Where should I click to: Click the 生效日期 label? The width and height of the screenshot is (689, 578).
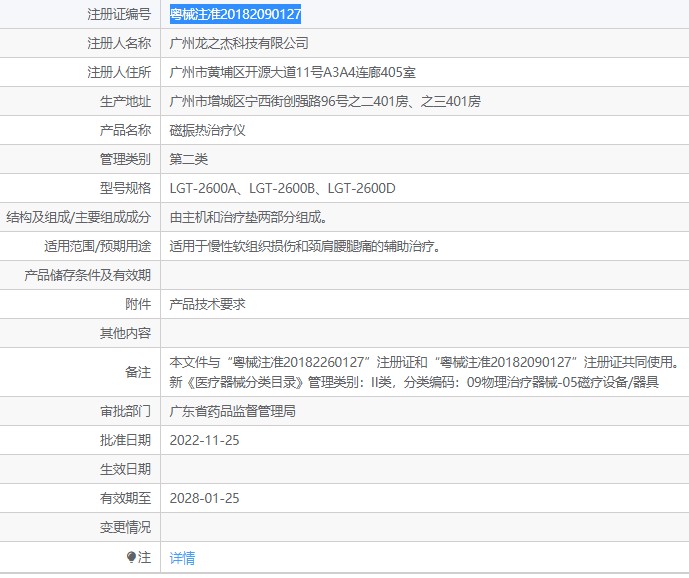point(125,469)
